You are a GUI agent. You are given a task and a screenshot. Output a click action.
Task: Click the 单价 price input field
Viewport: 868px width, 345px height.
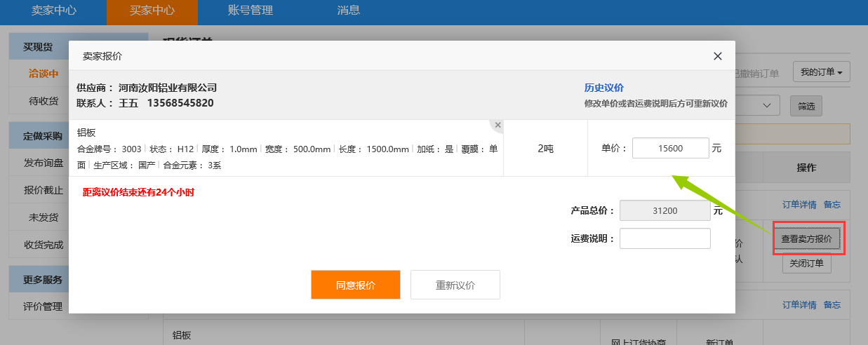click(670, 149)
